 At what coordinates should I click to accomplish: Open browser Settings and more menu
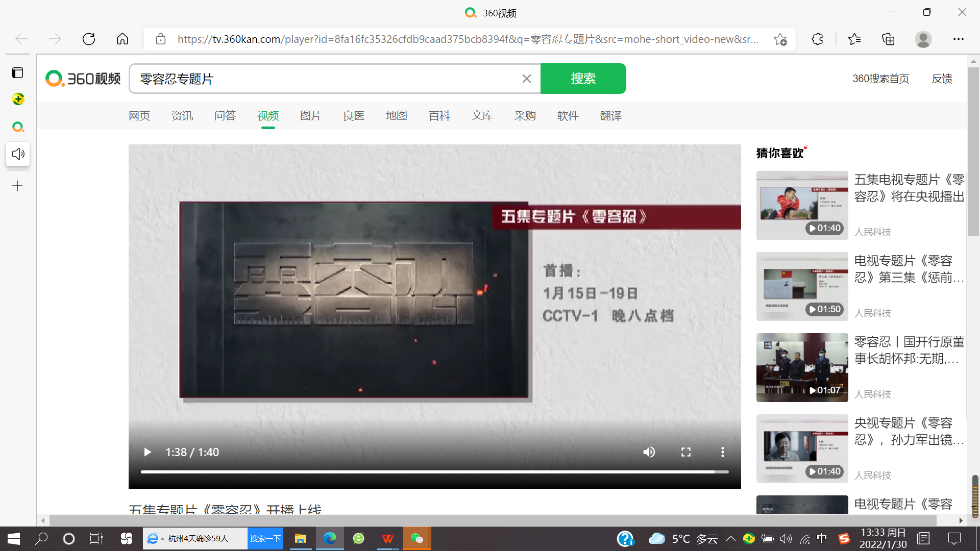pos(958,39)
